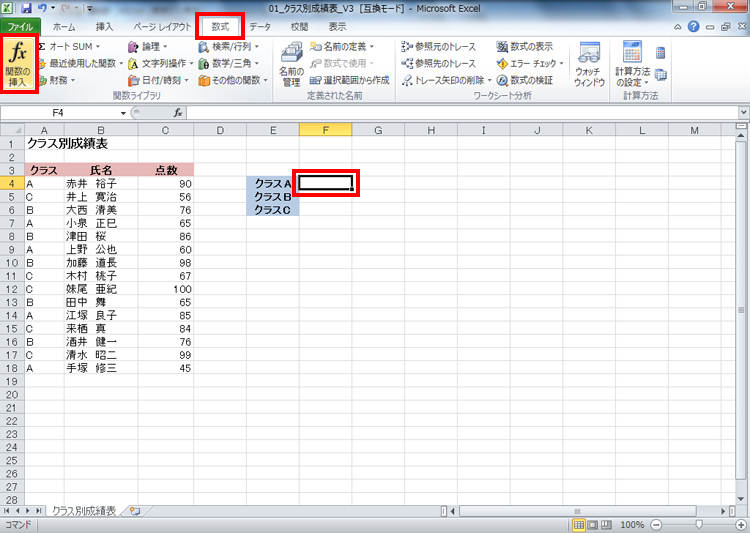Image resolution: width=750 pixels, height=533 pixels.
Task: Open 最近使用した関数 list
Action: pyautogui.click(x=80, y=63)
